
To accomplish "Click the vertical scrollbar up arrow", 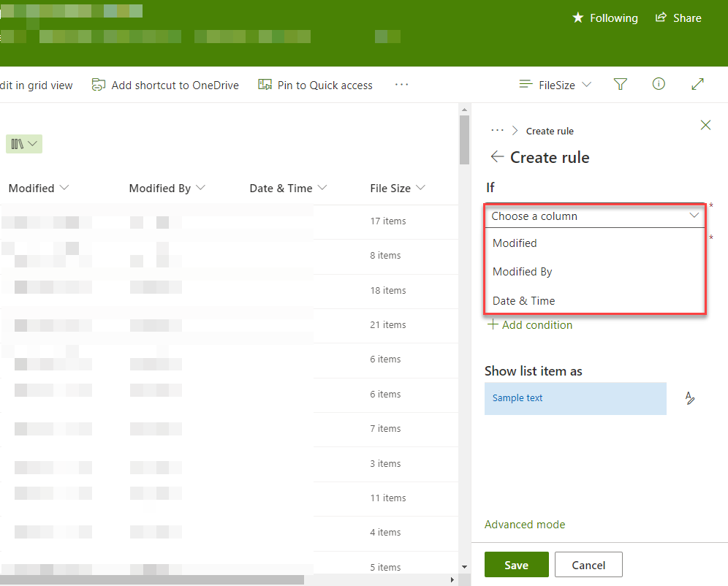I will (x=464, y=110).
